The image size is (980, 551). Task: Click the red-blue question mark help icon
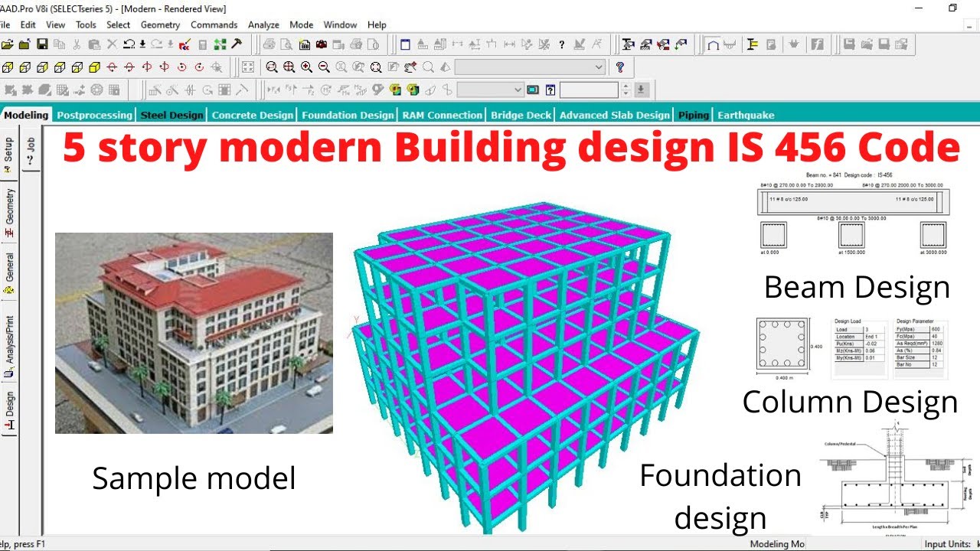coord(620,67)
